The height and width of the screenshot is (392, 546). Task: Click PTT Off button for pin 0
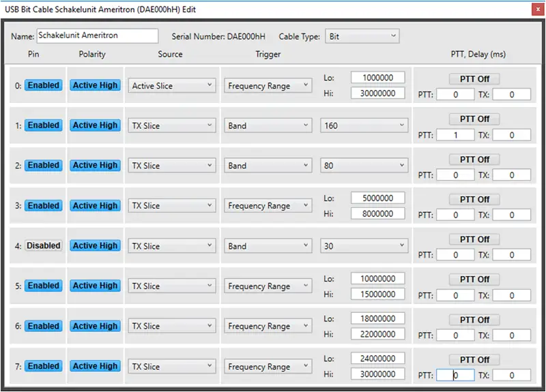pos(474,79)
